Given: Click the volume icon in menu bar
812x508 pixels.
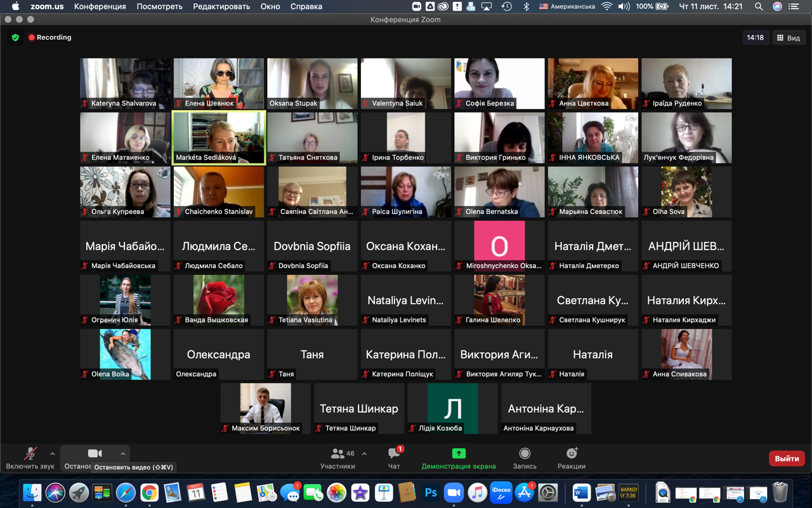Looking at the screenshot, I should [624, 6].
